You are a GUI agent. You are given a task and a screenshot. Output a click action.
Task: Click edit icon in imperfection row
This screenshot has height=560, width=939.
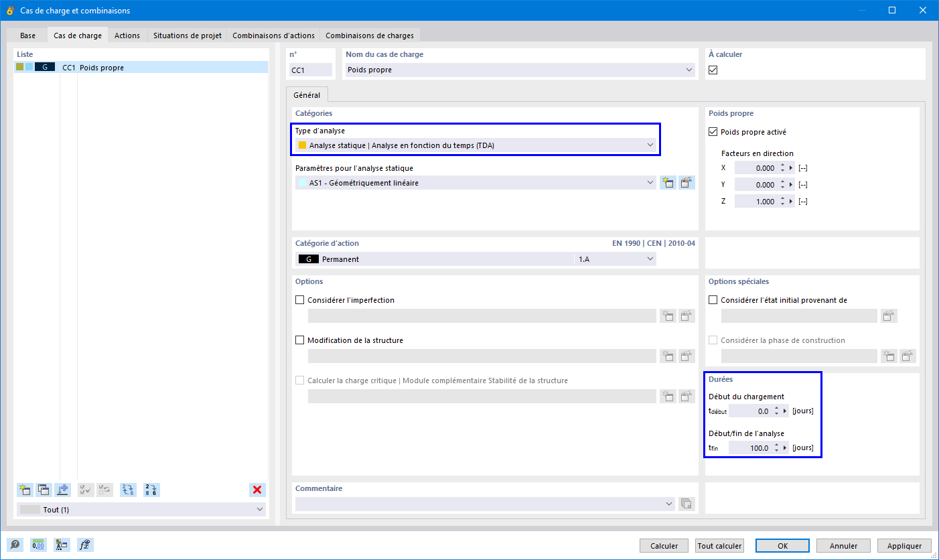click(687, 316)
